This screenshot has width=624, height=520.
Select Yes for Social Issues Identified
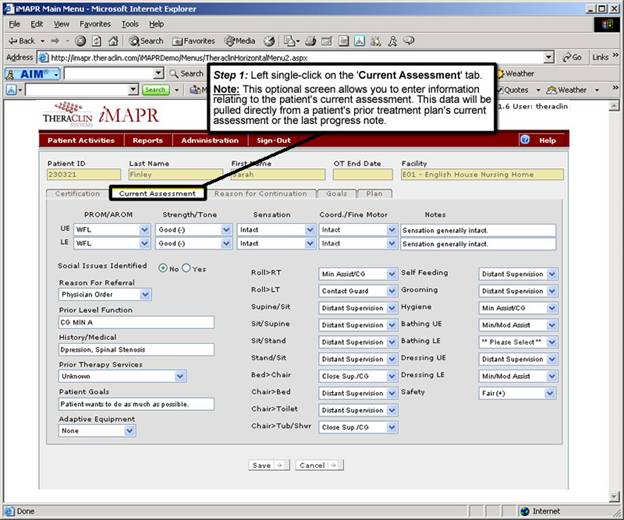pyautogui.click(x=186, y=268)
